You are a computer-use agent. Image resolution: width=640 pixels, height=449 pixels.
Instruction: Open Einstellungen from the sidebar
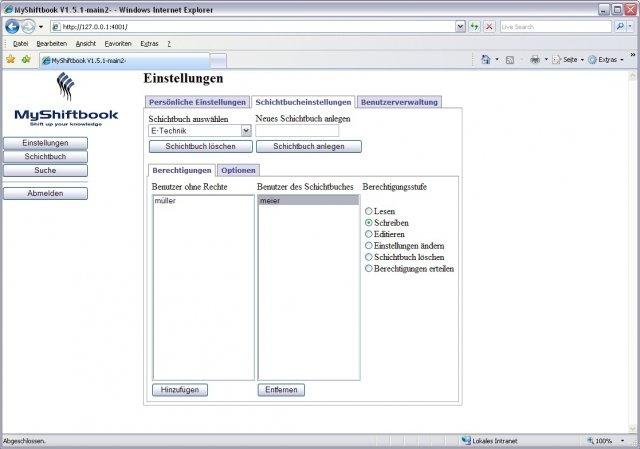[45, 143]
